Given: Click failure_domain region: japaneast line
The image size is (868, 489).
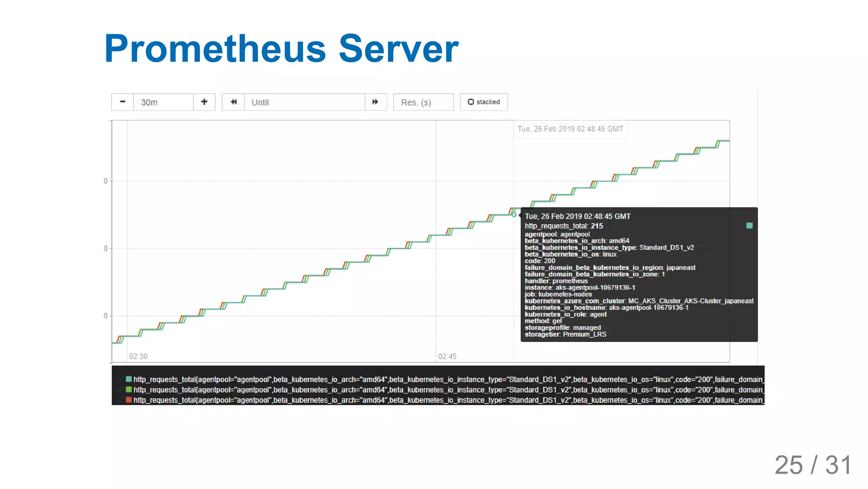Looking at the screenshot, I should [x=610, y=267].
